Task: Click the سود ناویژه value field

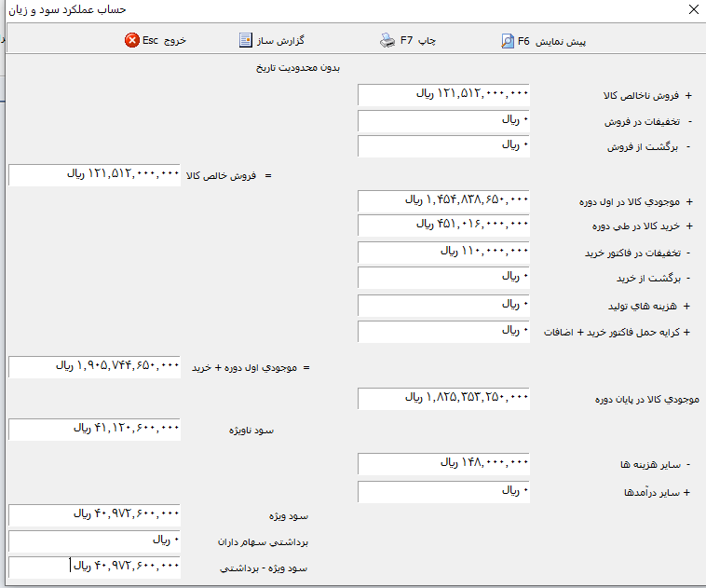Action: 94,430
